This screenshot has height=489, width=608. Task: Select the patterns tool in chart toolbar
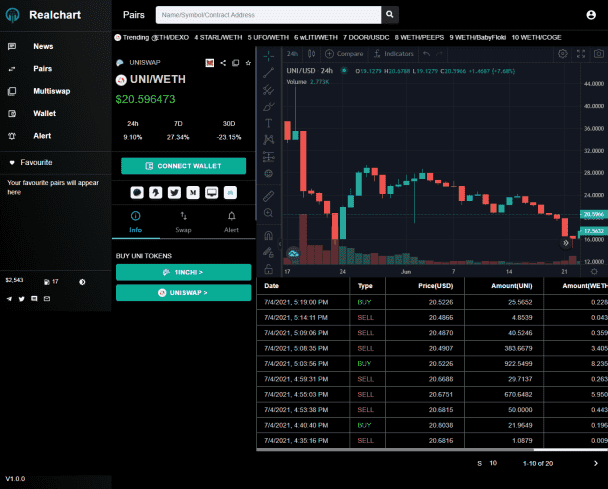[x=268, y=140]
